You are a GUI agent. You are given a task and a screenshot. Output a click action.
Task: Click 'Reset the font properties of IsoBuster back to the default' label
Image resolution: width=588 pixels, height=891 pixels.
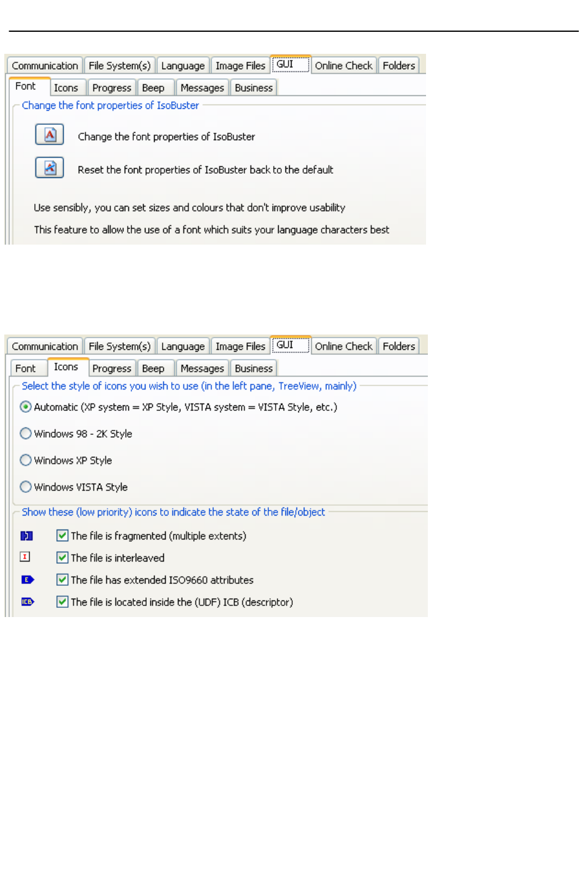pyautogui.click(x=205, y=169)
